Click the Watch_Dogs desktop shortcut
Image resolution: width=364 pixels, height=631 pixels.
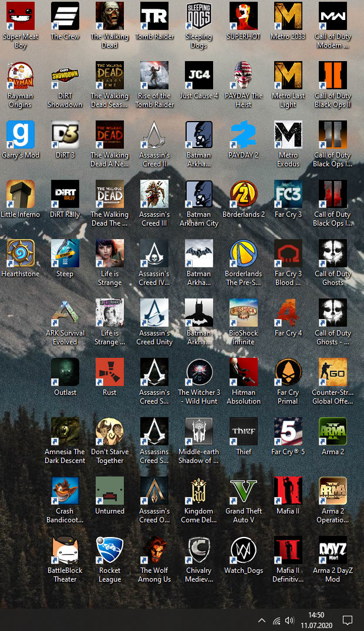tap(244, 551)
